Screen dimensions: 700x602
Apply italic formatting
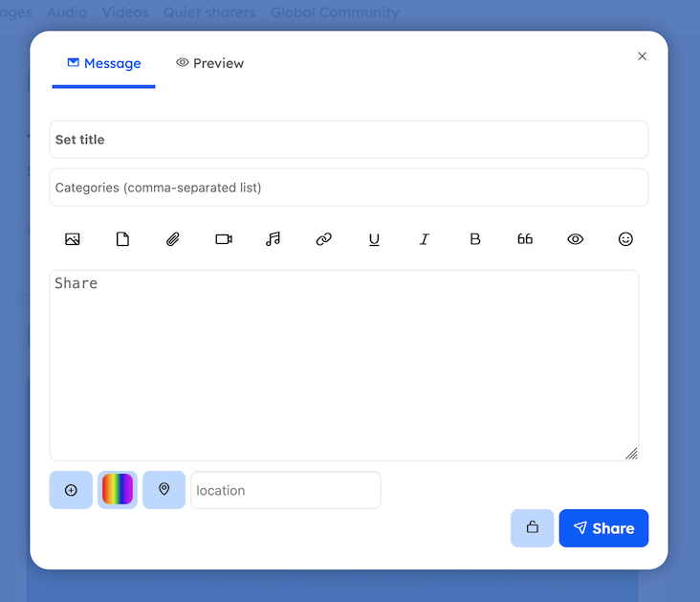[425, 239]
